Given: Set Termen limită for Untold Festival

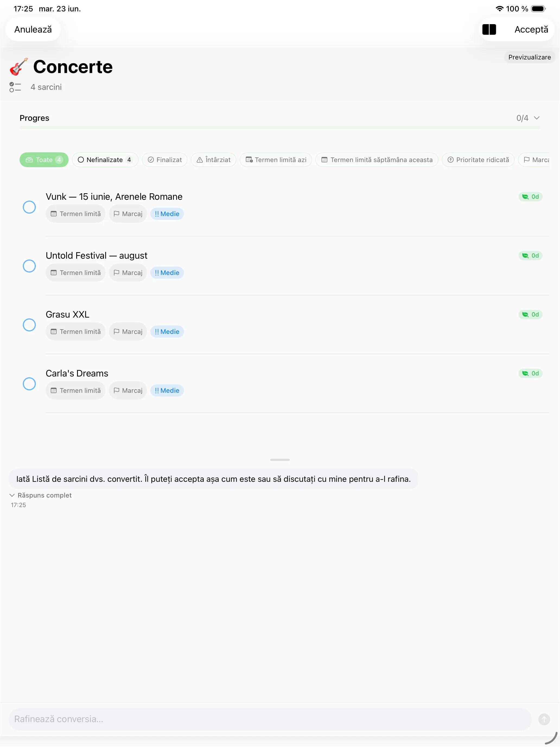Looking at the screenshot, I should coord(76,273).
